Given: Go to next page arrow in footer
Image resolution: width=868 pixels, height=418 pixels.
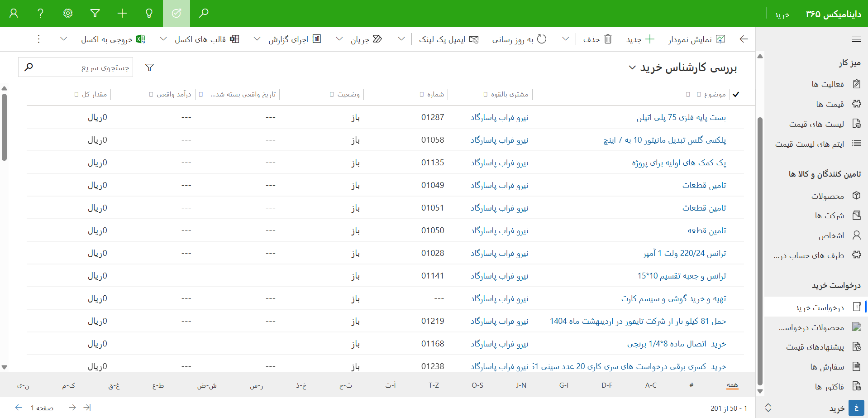Looking at the screenshot, I should pyautogui.click(x=72, y=408).
